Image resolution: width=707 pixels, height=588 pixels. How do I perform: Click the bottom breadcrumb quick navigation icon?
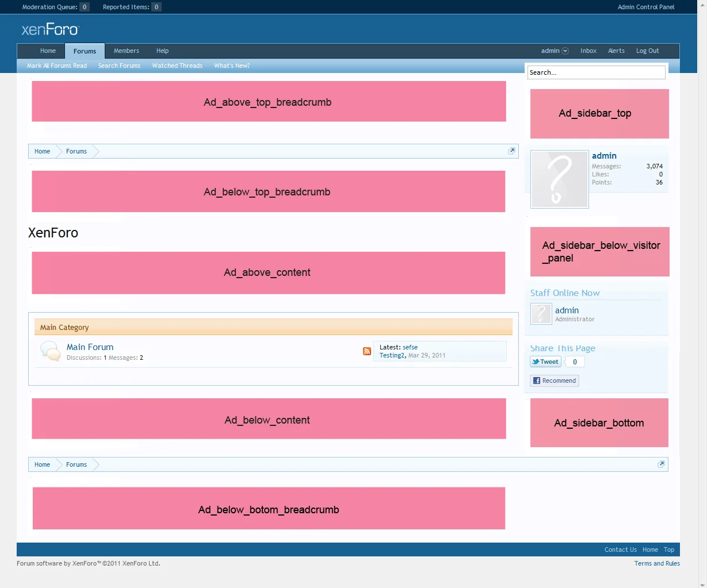click(x=661, y=464)
